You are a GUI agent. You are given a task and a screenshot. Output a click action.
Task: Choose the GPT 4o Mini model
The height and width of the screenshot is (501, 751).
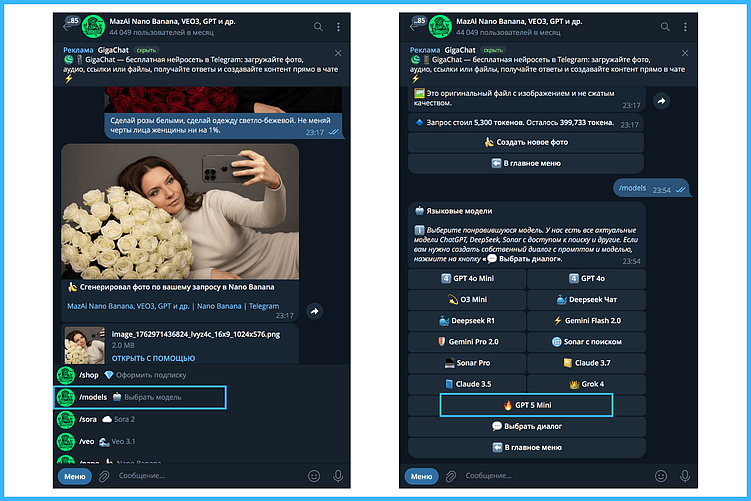pos(467,279)
